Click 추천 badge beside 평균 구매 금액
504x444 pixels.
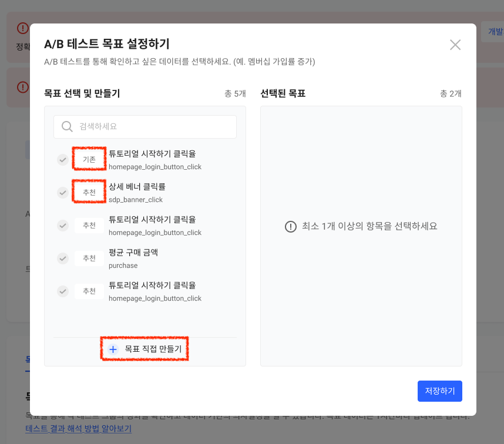point(89,258)
